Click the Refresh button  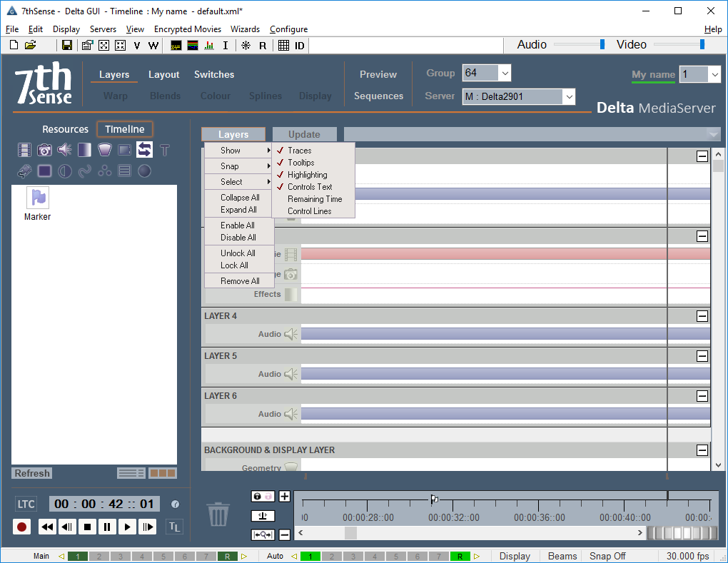point(32,473)
